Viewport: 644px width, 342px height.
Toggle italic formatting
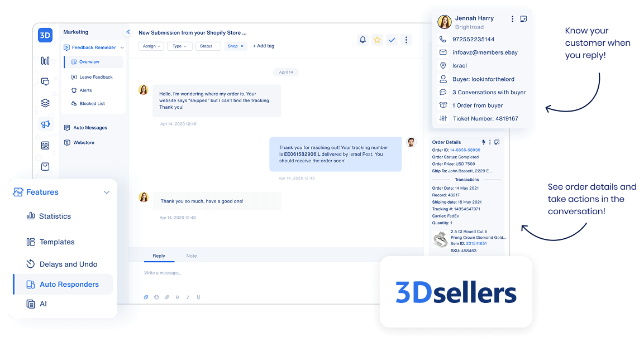coord(188,297)
